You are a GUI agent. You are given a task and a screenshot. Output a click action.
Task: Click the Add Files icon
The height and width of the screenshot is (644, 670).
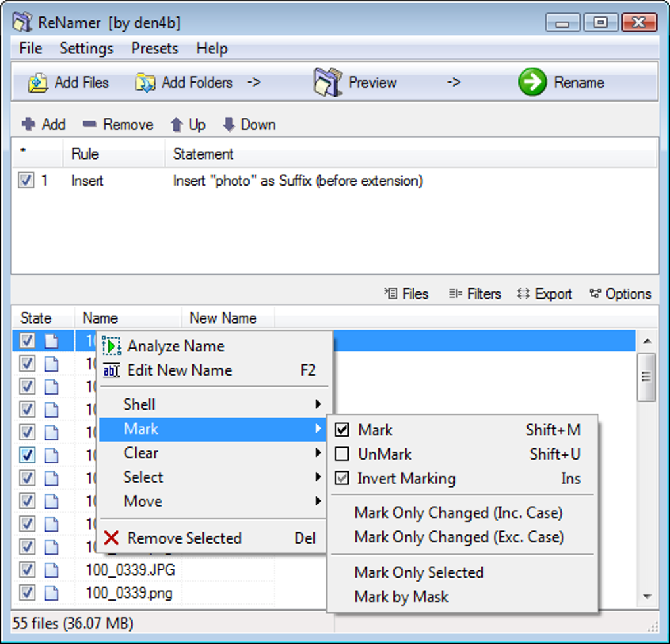tap(37, 83)
